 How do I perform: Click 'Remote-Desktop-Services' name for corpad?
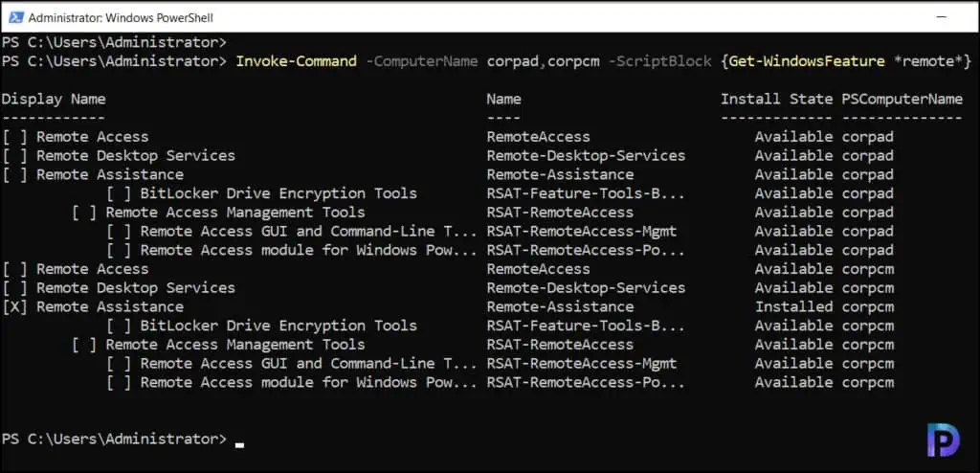tap(586, 155)
